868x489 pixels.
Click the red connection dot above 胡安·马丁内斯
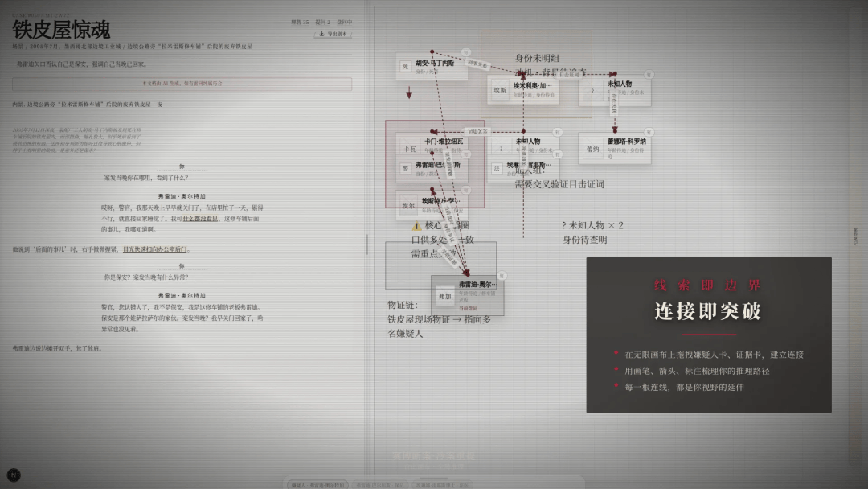coord(432,51)
